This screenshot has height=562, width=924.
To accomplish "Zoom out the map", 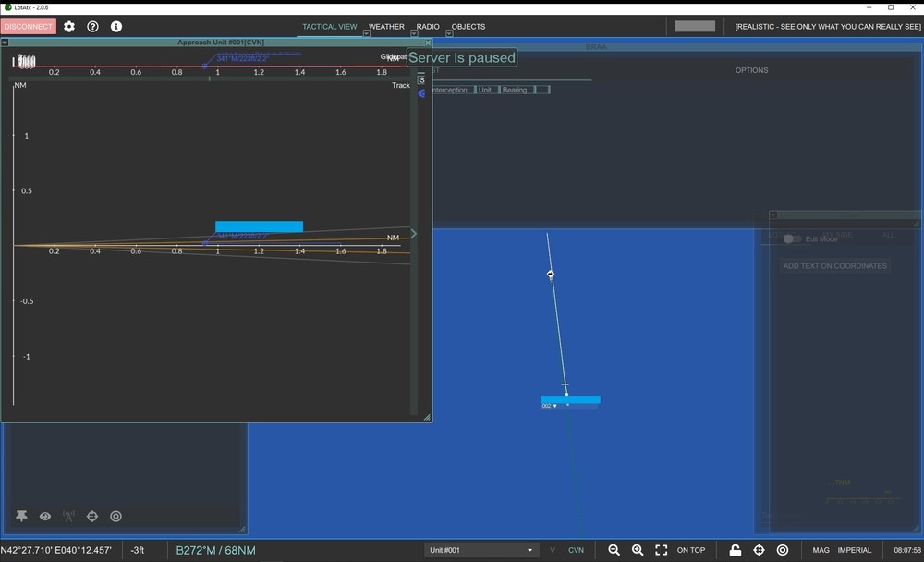I will click(614, 550).
